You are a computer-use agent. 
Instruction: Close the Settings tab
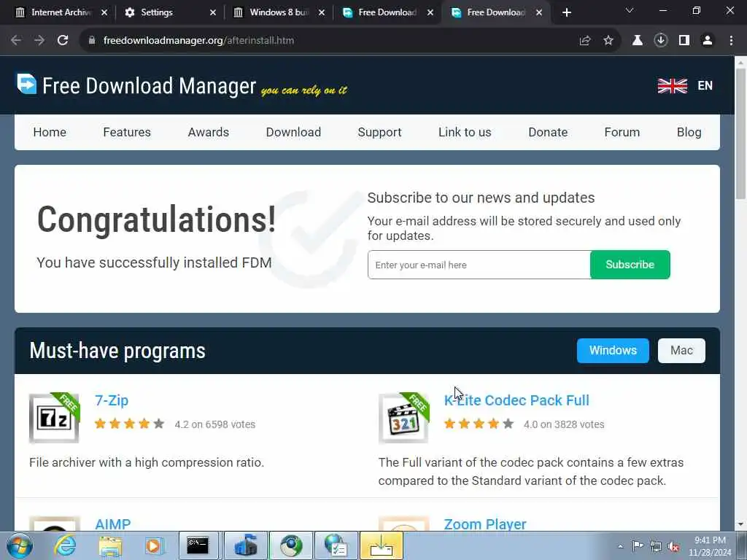click(213, 12)
